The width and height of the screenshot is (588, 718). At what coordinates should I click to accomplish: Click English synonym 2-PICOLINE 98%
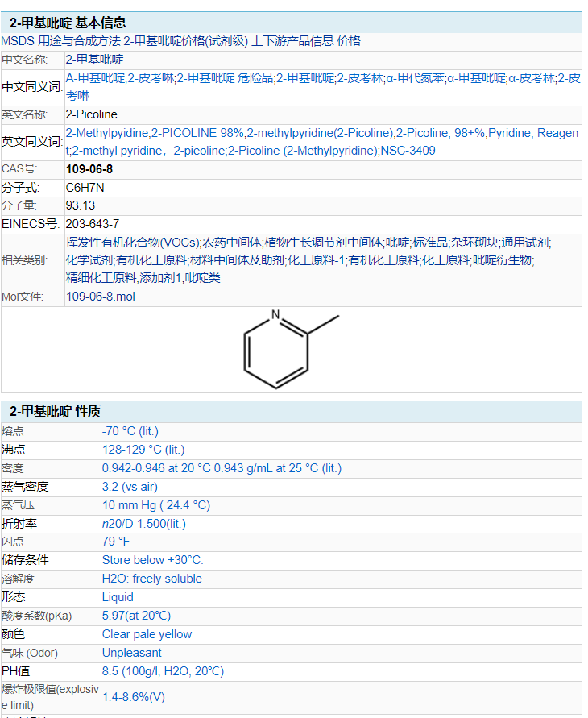[197, 133]
